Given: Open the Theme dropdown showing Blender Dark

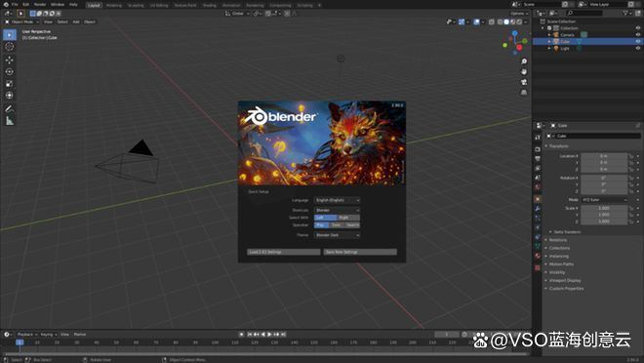Looking at the screenshot, I should [x=338, y=235].
